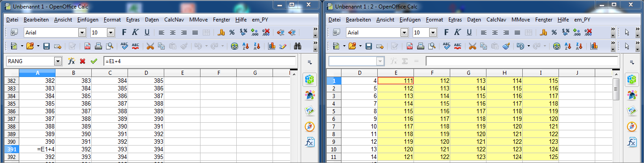The height and width of the screenshot is (163, 644).
Task: Click the Save icon in Unbenannt 1 window
Action: (x=47, y=46)
